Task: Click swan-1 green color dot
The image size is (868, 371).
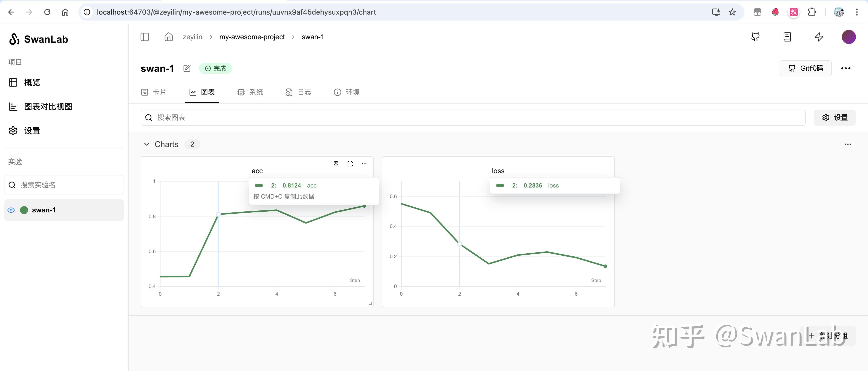Action: [x=24, y=210]
